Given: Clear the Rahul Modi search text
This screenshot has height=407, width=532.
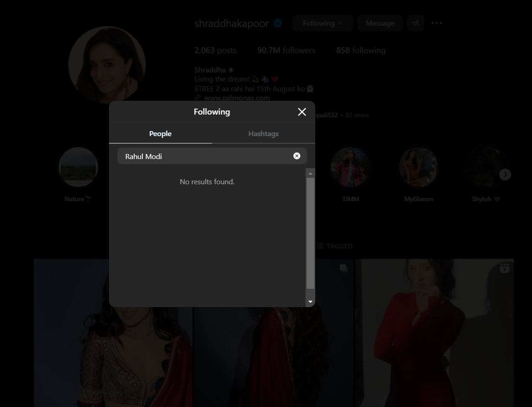Looking at the screenshot, I should [x=297, y=156].
